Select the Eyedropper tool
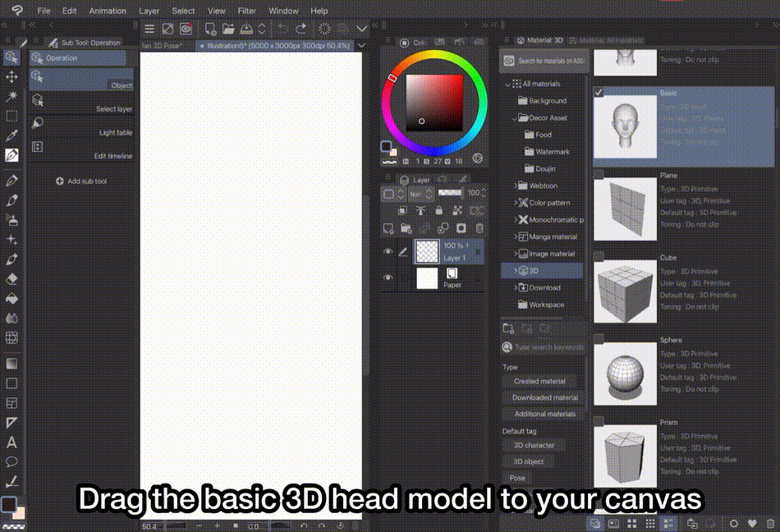780x532 pixels. pos(11,135)
